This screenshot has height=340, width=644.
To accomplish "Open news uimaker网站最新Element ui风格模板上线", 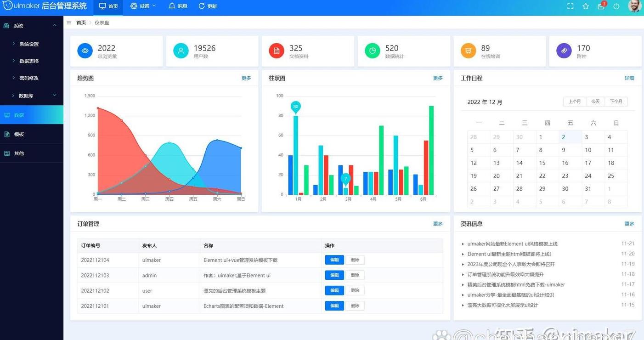I will tap(512, 244).
